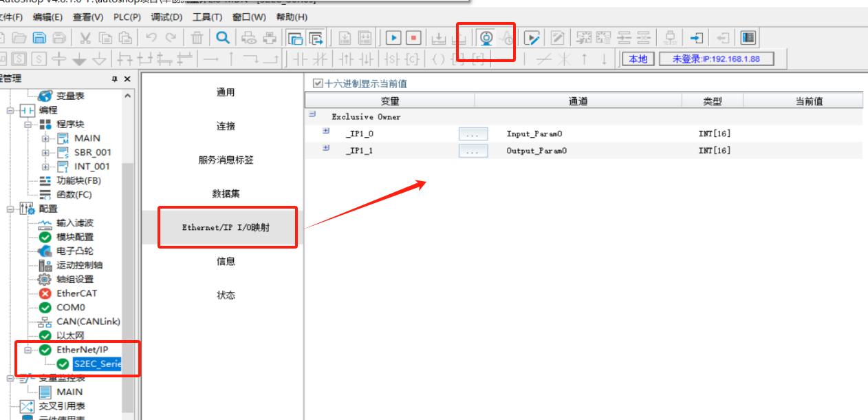868x420 pixels.
Task: Select S2EC_Serie device in tree
Action: point(97,364)
